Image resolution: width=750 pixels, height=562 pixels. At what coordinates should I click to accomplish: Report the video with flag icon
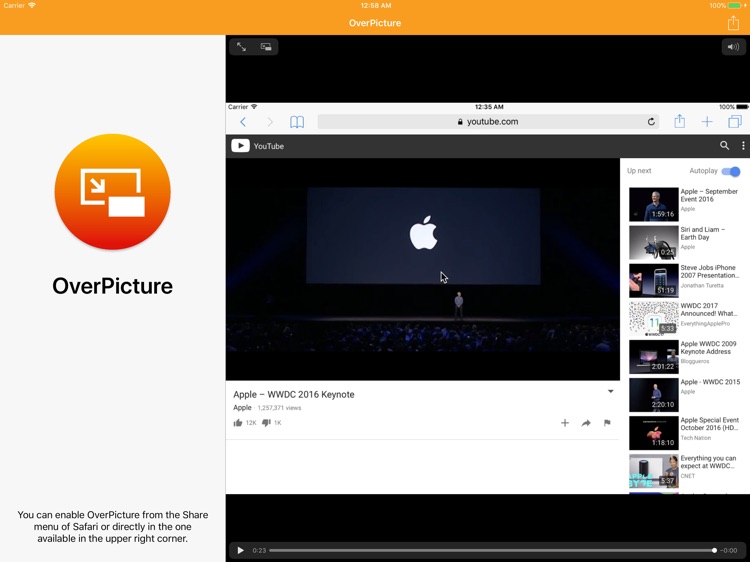coord(607,423)
